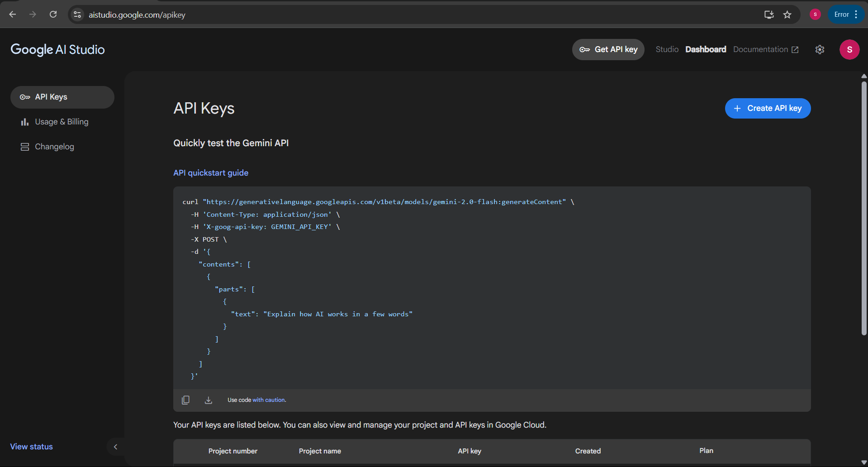Reload the page with refresh icon

53,14
